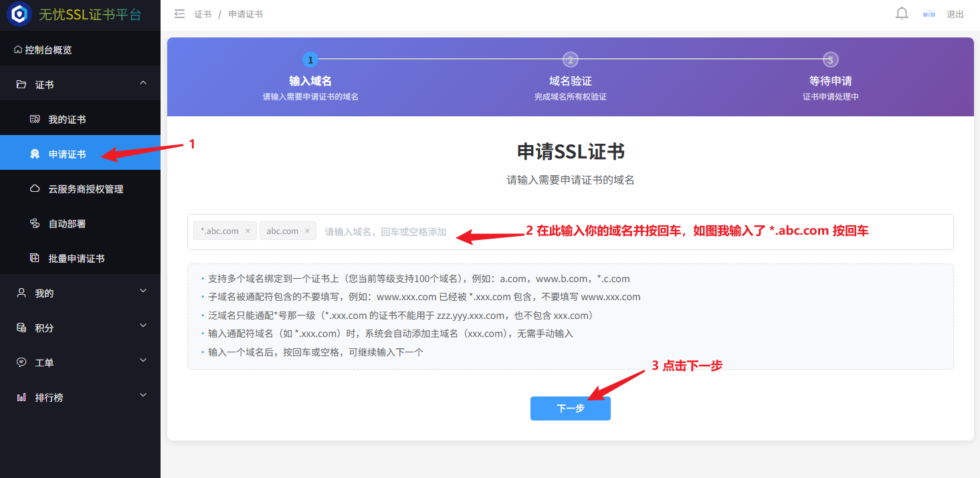Screen dimensions: 980x478
Task: Select 申请证书 menu item
Action: pyautogui.click(x=80, y=154)
